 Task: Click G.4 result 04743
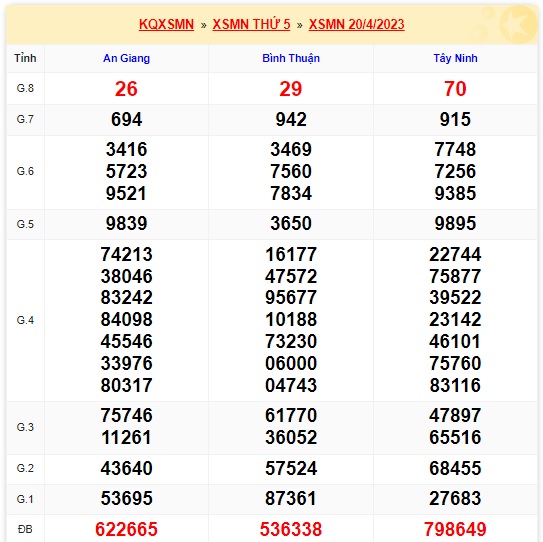point(291,385)
